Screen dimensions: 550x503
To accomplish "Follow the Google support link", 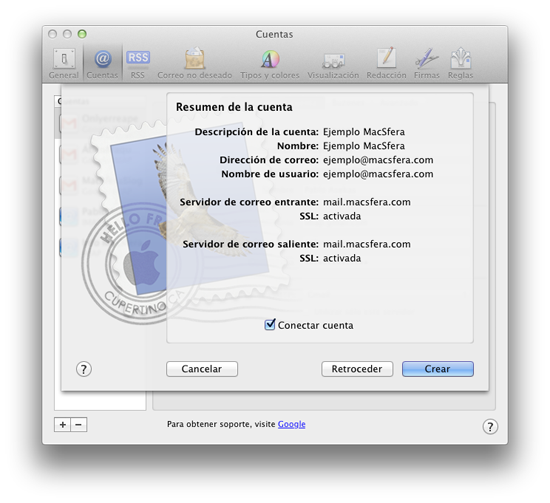I will (x=291, y=424).
